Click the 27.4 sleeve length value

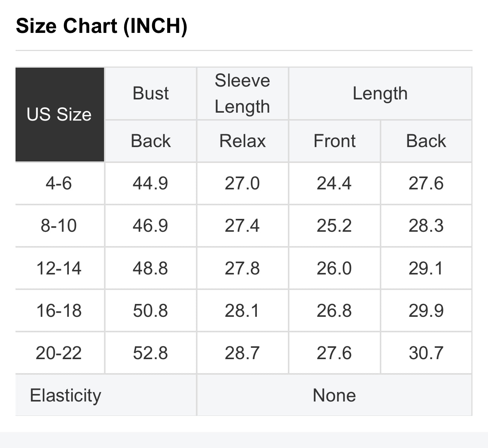242,226
